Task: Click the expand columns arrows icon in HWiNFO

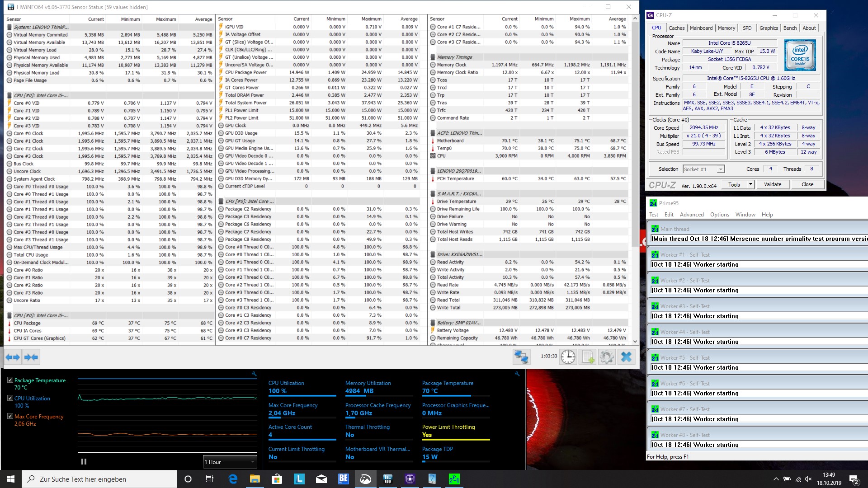Action: coord(13,357)
